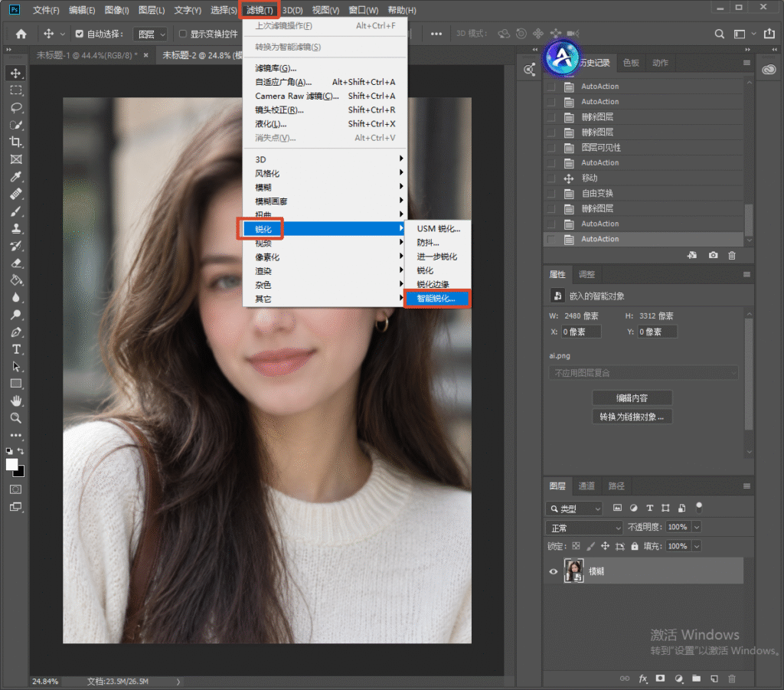Create new snapshot camera icon in history
Screen dimensions: 784x690
pos(713,256)
